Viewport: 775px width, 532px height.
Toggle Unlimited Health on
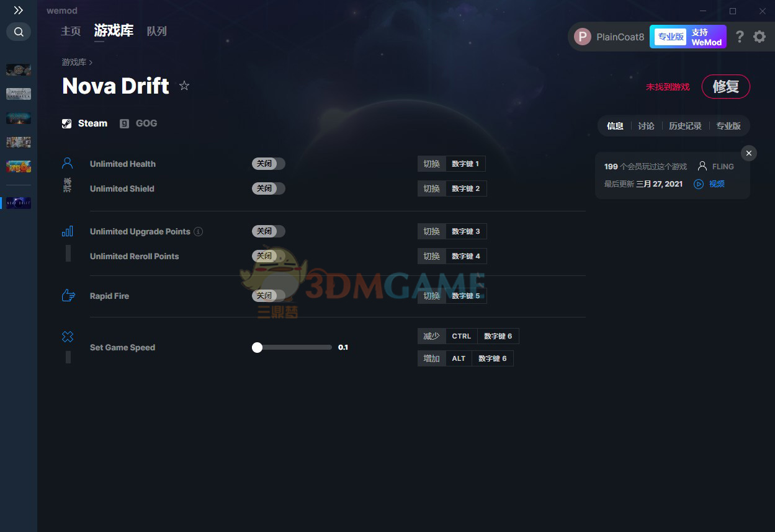pyautogui.click(x=268, y=164)
